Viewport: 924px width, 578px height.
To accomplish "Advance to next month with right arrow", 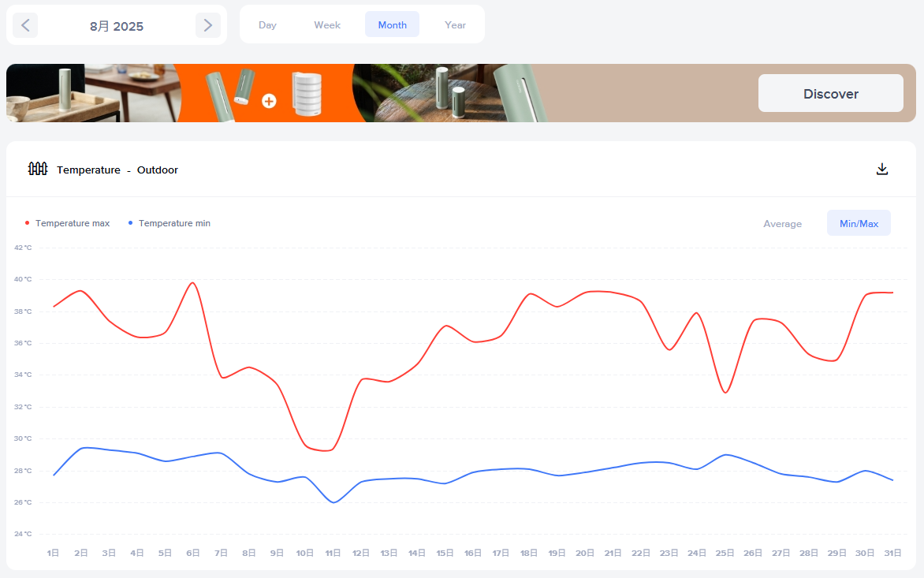I will [207, 25].
